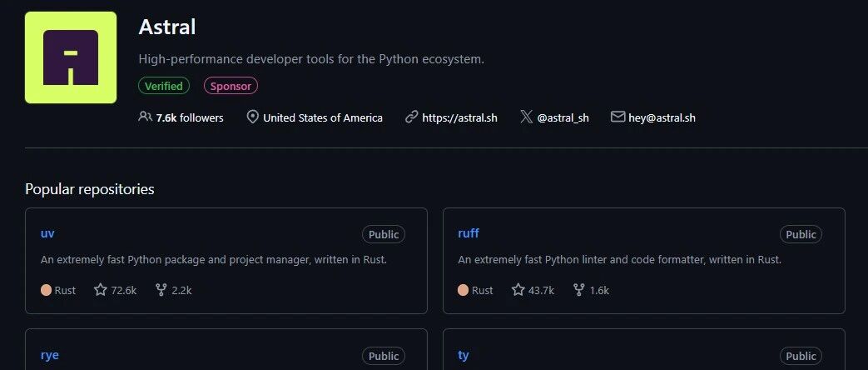Open the ruff repository
The image size is (868, 370).
(469, 233)
